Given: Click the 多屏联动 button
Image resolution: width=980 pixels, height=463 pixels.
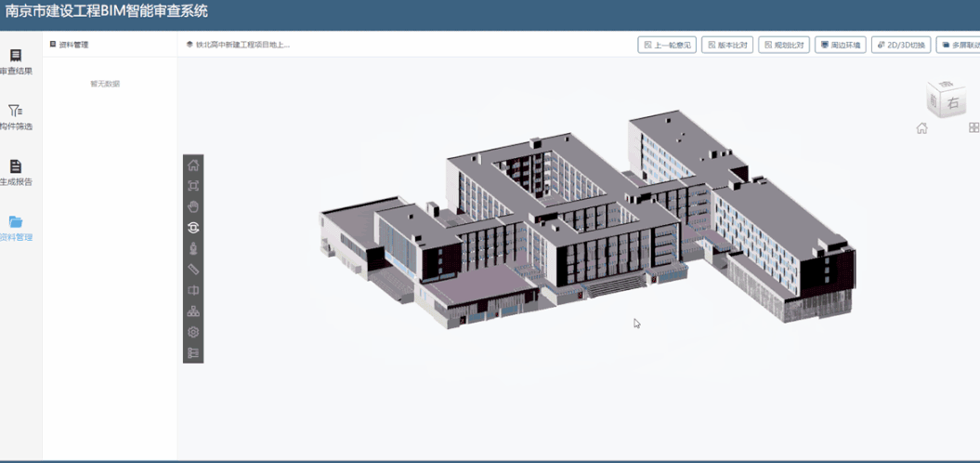Looking at the screenshot, I should pyautogui.click(x=959, y=45).
